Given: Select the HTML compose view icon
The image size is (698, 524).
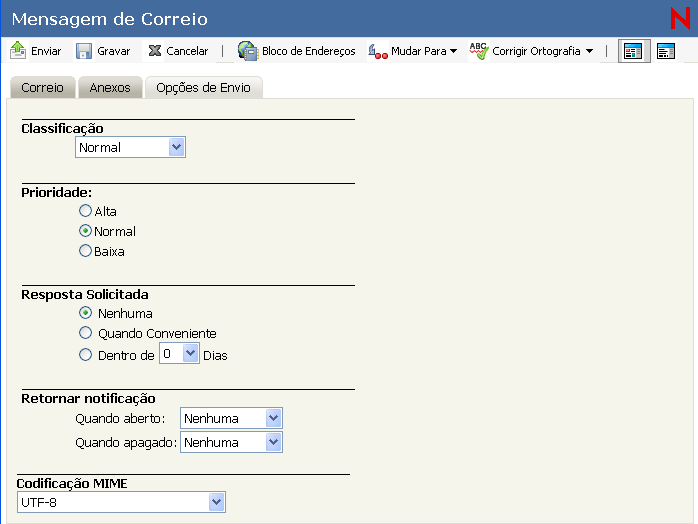Looking at the screenshot, I should pyautogui.click(x=634, y=51).
